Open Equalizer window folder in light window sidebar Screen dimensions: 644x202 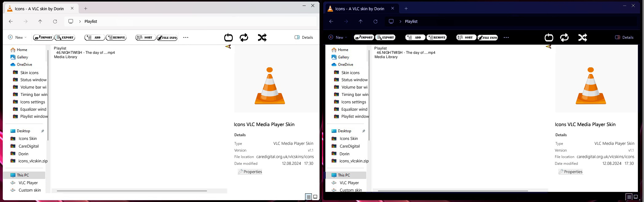click(30, 109)
